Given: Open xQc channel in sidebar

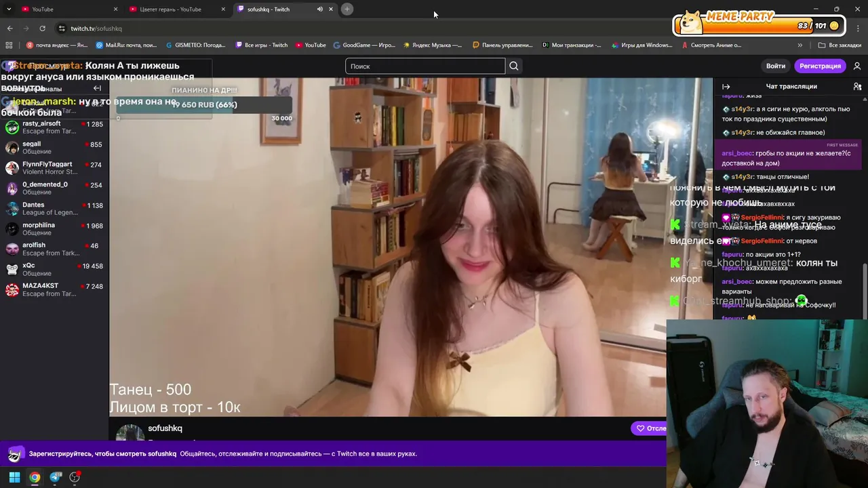Looking at the screenshot, I should point(54,269).
